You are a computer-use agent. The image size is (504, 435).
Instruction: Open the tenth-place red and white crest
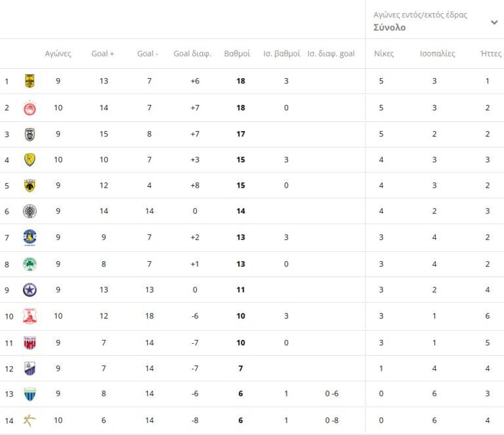30,316
